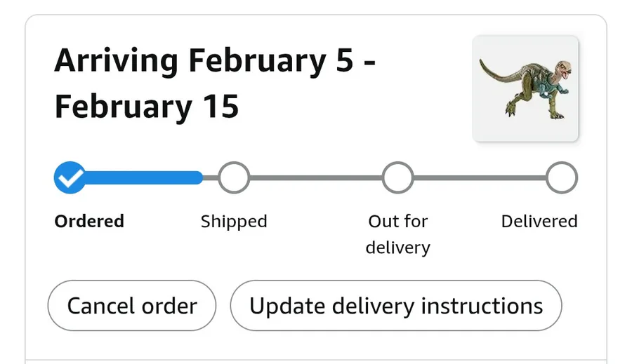Open Update delivery instructions
The width and height of the screenshot is (632, 364).
pos(396,306)
